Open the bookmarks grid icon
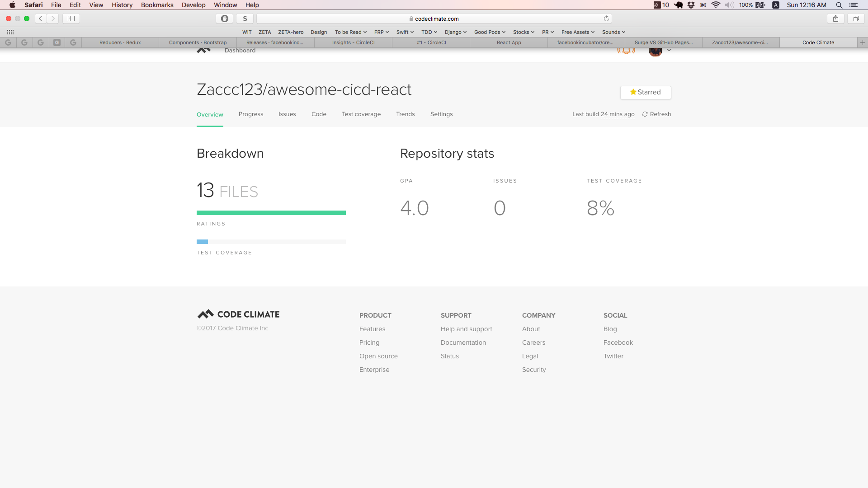This screenshot has height=488, width=868. pyautogui.click(x=10, y=32)
